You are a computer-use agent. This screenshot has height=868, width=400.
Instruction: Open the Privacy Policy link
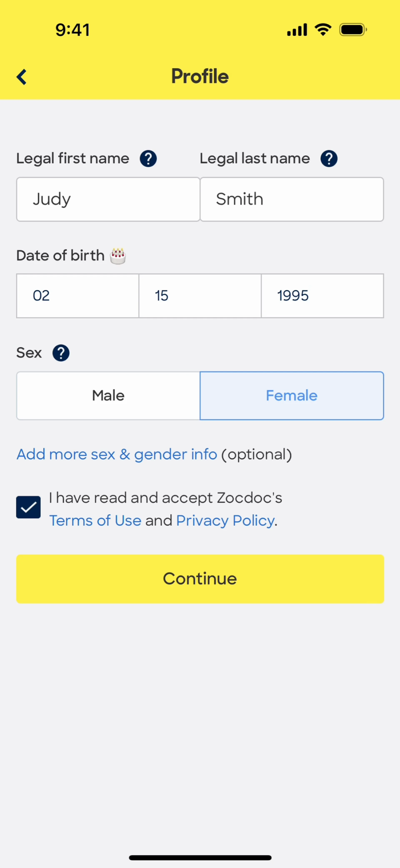coord(225,521)
